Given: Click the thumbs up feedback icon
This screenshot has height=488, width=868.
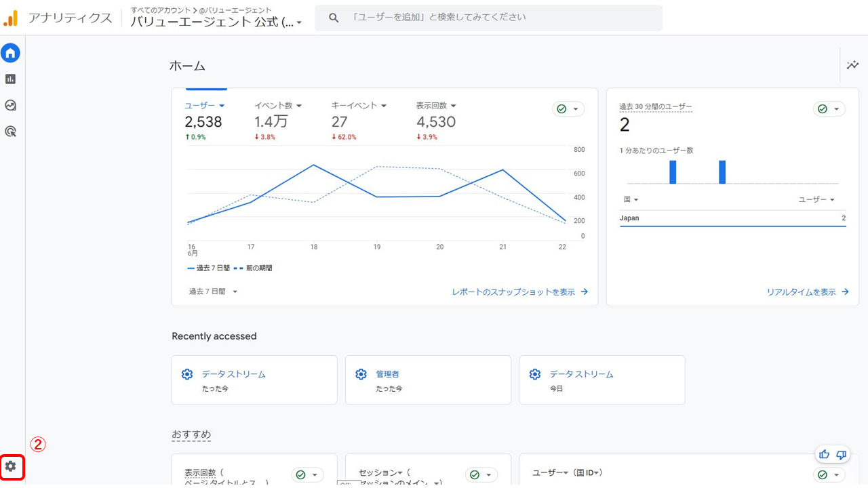Looking at the screenshot, I should click(x=824, y=454).
